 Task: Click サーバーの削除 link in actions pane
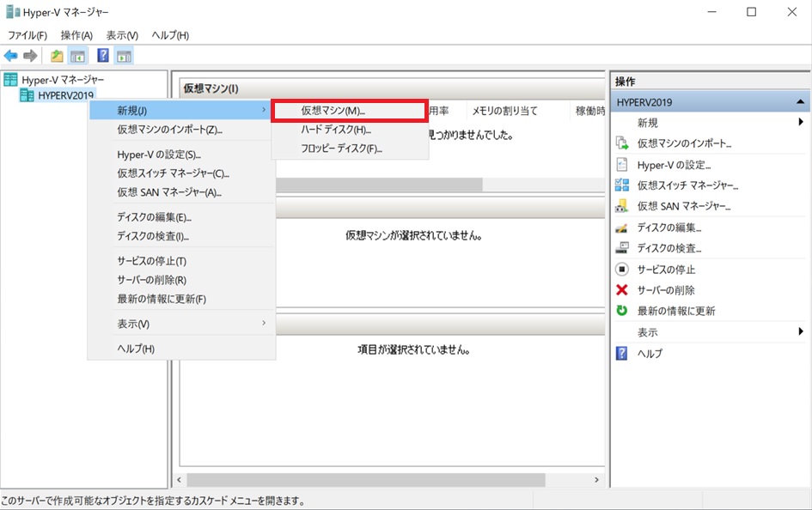coord(666,290)
